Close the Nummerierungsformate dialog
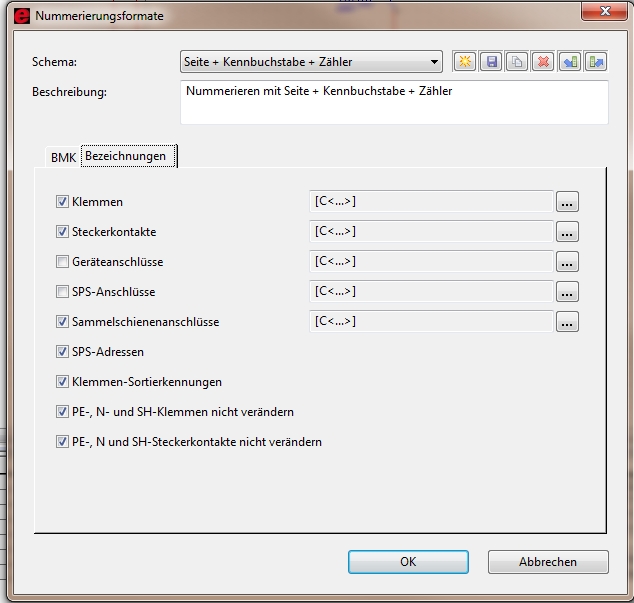Image resolution: width=634 pixels, height=603 pixels. (604, 11)
